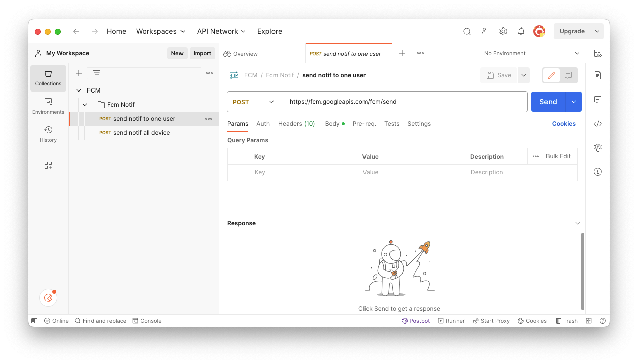Open options for send notif to one user
The height and width of the screenshot is (364, 638).
(209, 119)
